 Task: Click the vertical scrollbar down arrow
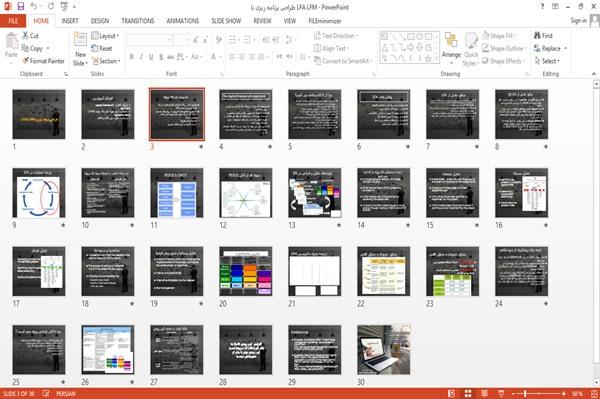pos(596,382)
